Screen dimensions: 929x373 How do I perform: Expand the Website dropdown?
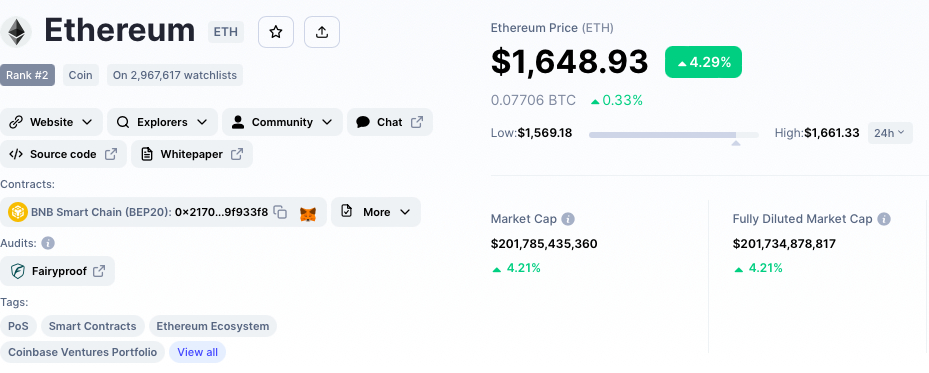(x=52, y=122)
